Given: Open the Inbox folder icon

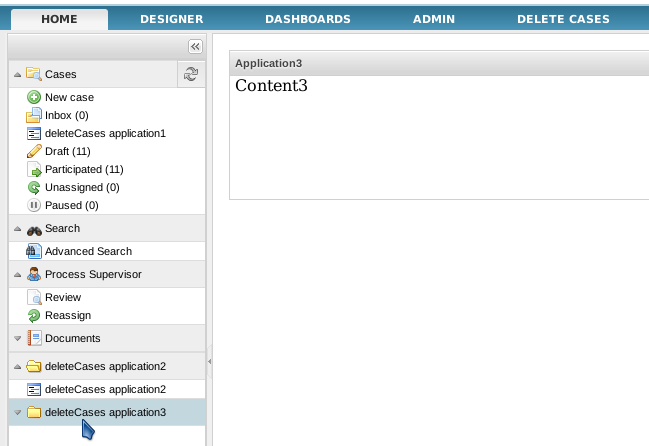Looking at the screenshot, I should coord(34,115).
